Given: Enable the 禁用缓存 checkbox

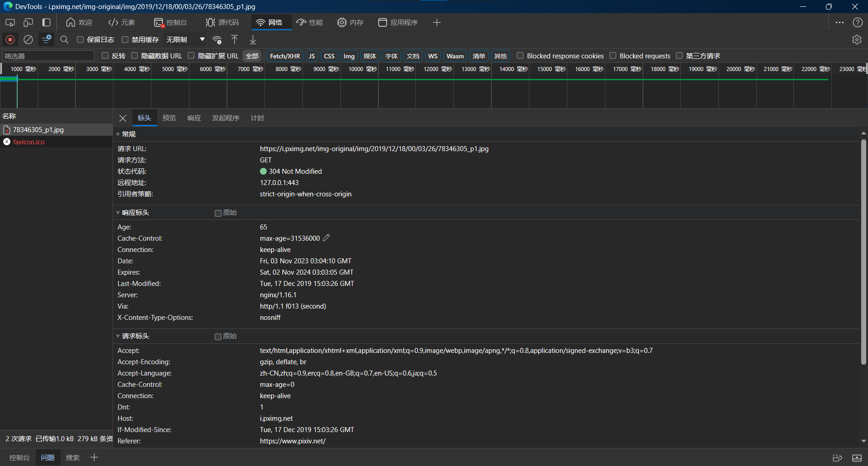Looking at the screenshot, I should point(125,40).
